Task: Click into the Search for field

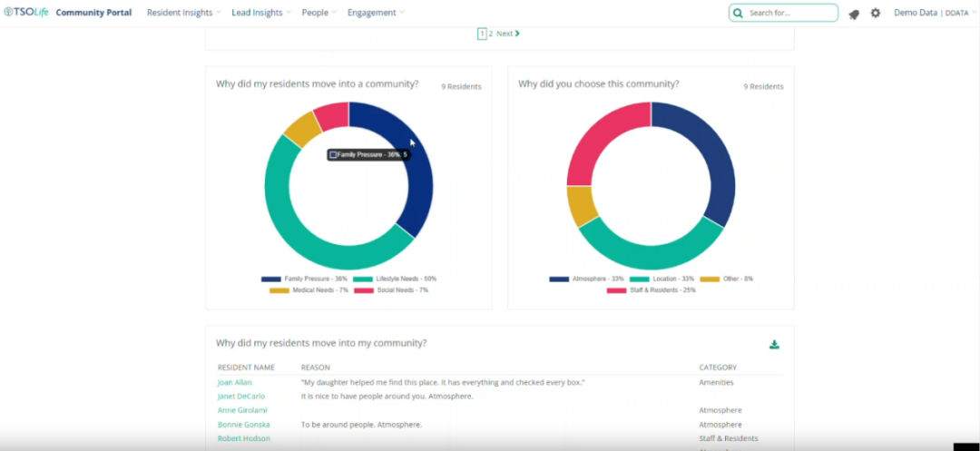Action: coord(789,14)
